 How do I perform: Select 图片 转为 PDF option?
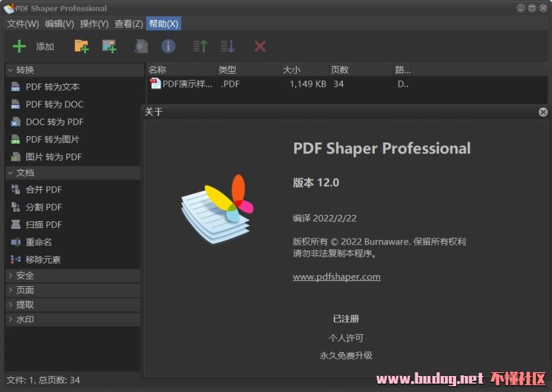point(53,157)
